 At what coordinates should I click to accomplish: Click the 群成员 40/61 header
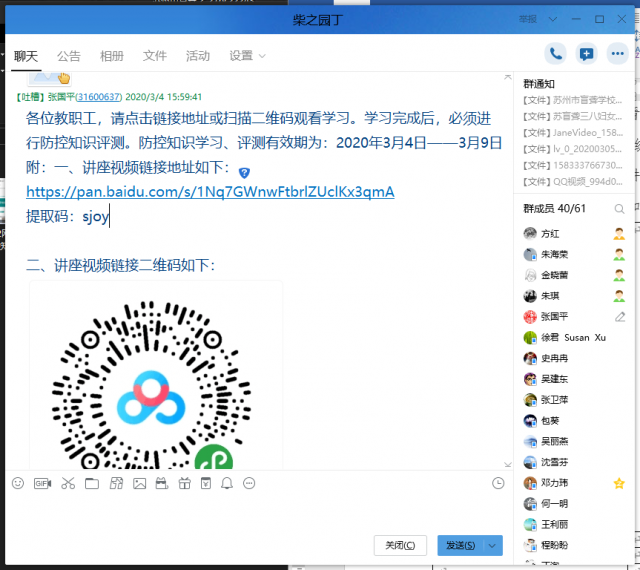tap(554, 209)
